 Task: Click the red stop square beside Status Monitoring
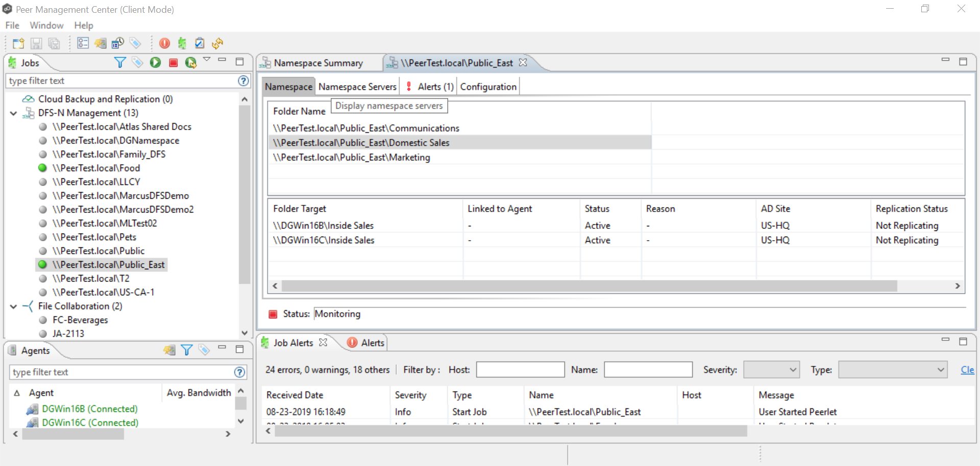click(x=273, y=314)
